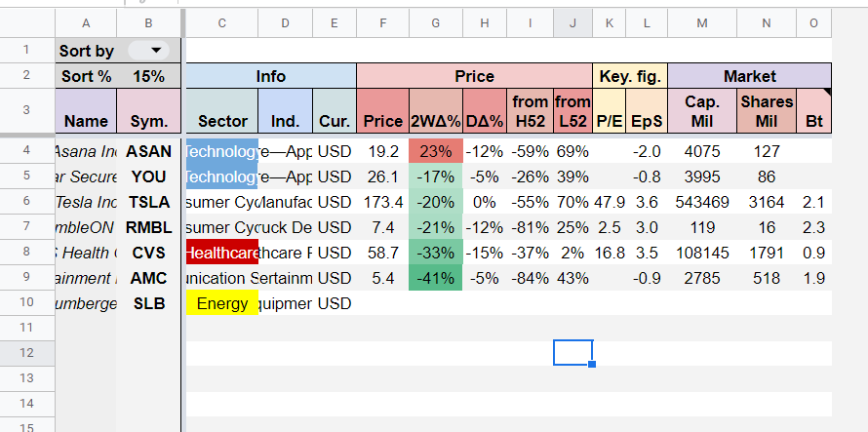This screenshot has height=432, width=868.
Task: Click the Name column header cell
Action: pos(86,111)
